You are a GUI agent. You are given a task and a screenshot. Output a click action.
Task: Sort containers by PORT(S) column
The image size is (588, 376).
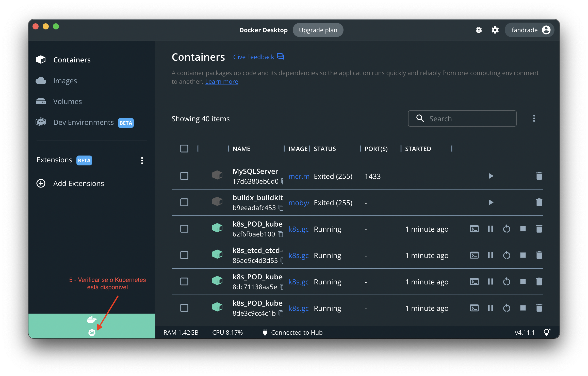[x=376, y=149]
